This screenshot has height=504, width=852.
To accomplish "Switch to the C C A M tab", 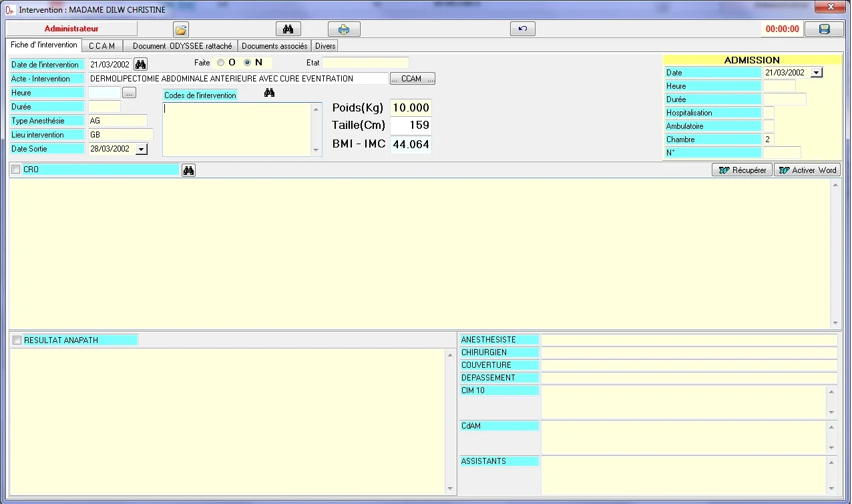I will 102,46.
